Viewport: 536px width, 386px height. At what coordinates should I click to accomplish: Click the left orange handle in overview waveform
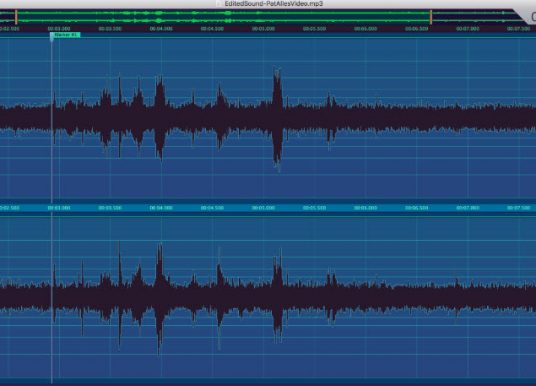(16, 17)
